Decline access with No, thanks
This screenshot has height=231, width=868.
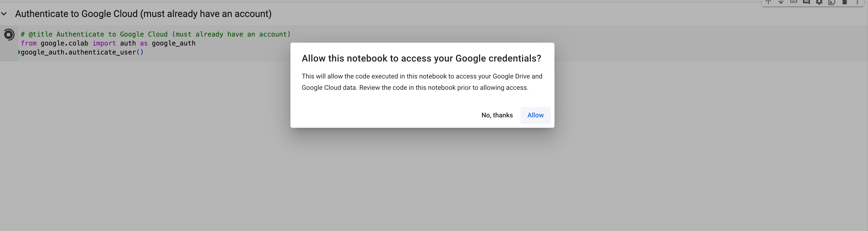click(x=497, y=115)
